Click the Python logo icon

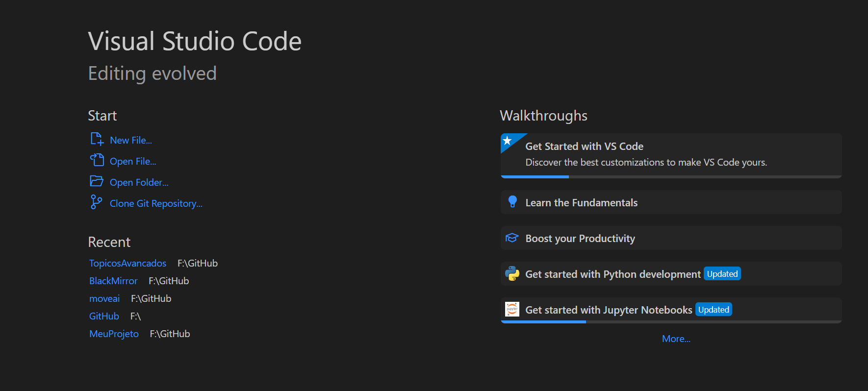[512, 273]
